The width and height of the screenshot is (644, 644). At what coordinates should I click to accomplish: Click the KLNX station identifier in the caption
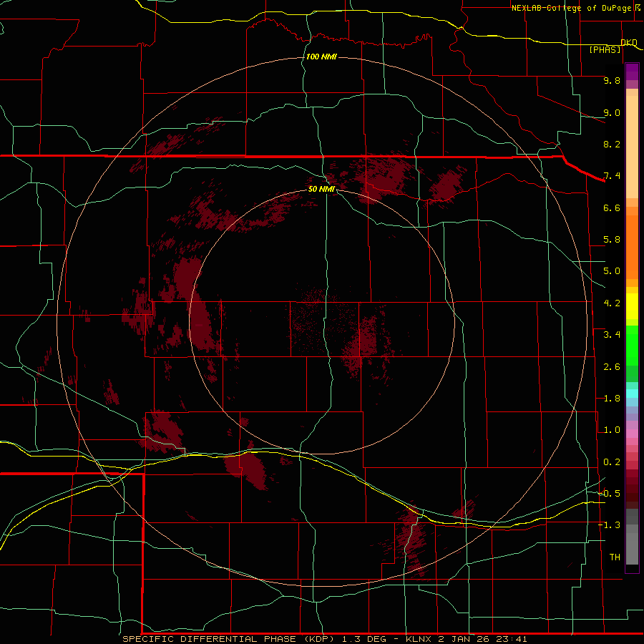(417, 639)
